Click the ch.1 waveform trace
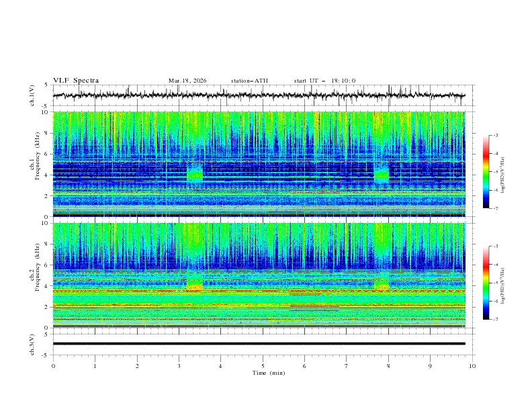This screenshot has width=532, height=411. pyautogui.click(x=259, y=95)
